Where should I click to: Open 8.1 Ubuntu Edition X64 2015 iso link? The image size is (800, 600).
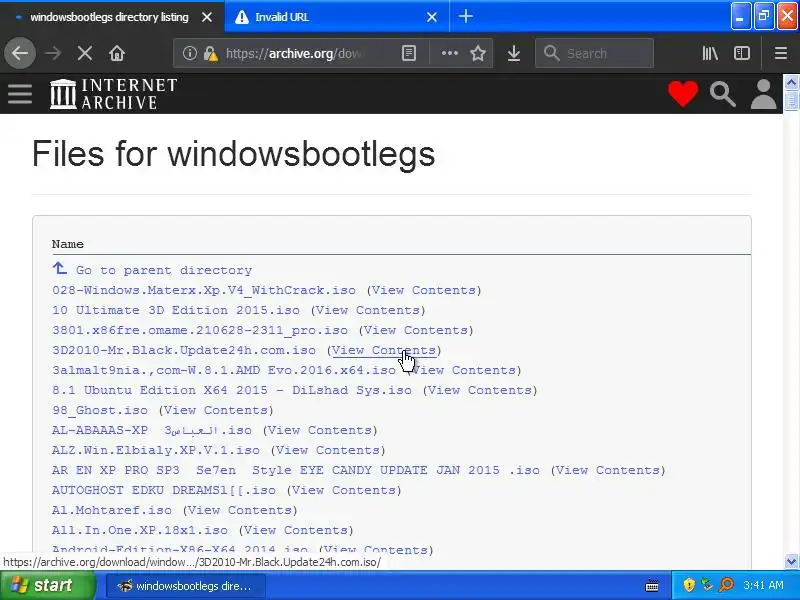[x=232, y=390]
